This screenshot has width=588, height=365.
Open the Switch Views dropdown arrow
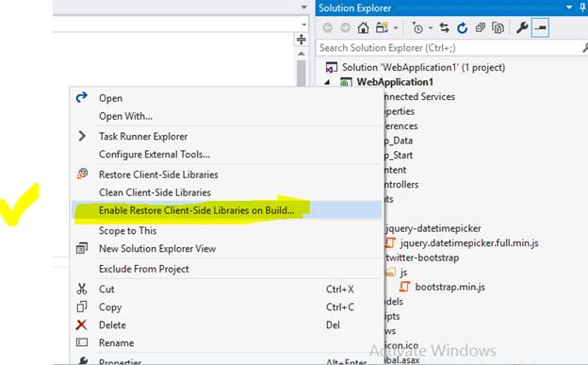point(396,27)
